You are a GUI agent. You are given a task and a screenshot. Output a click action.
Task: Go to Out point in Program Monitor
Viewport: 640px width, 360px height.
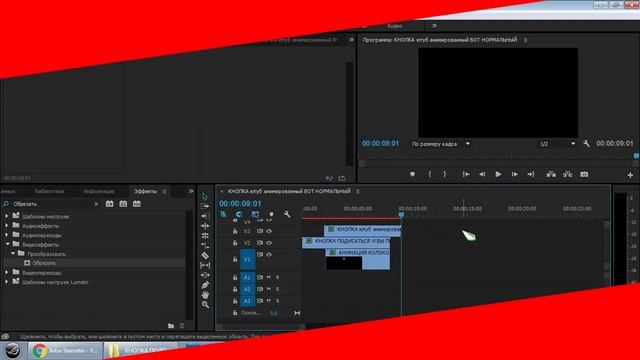[x=531, y=174]
